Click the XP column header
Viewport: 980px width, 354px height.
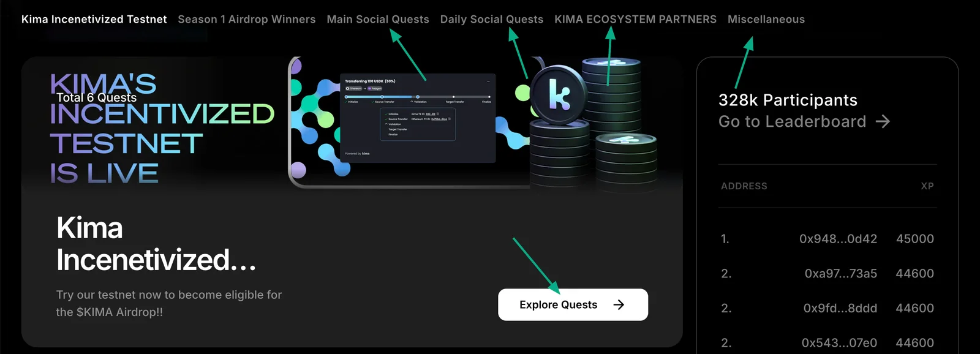click(927, 186)
